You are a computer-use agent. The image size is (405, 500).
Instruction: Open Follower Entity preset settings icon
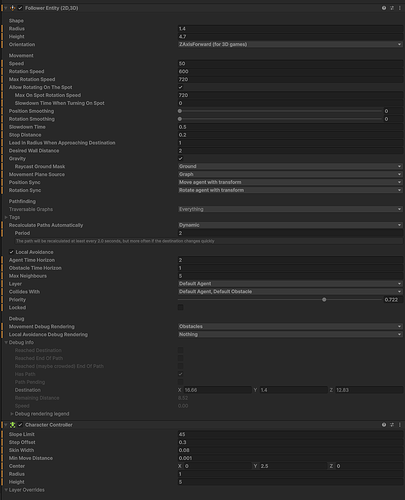click(392, 8)
